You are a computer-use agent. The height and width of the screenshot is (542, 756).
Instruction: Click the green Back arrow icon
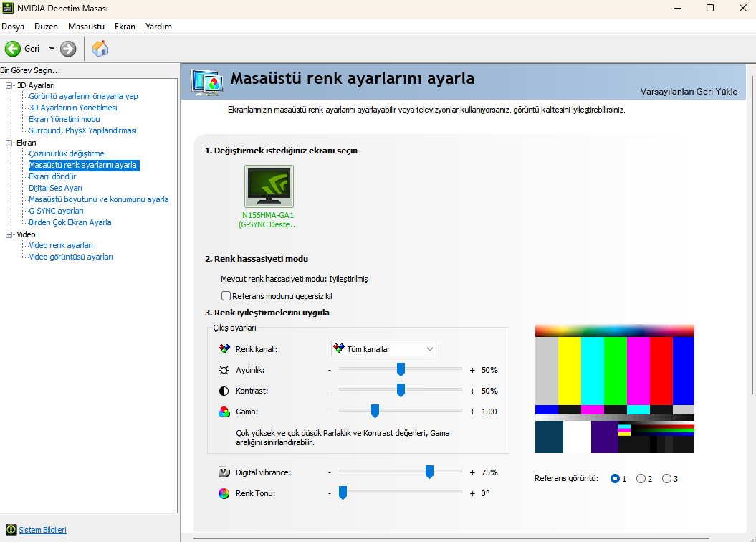12,49
